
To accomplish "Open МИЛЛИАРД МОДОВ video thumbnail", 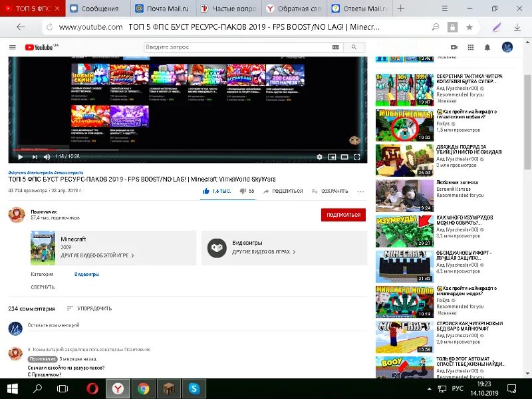I will tap(404, 302).
